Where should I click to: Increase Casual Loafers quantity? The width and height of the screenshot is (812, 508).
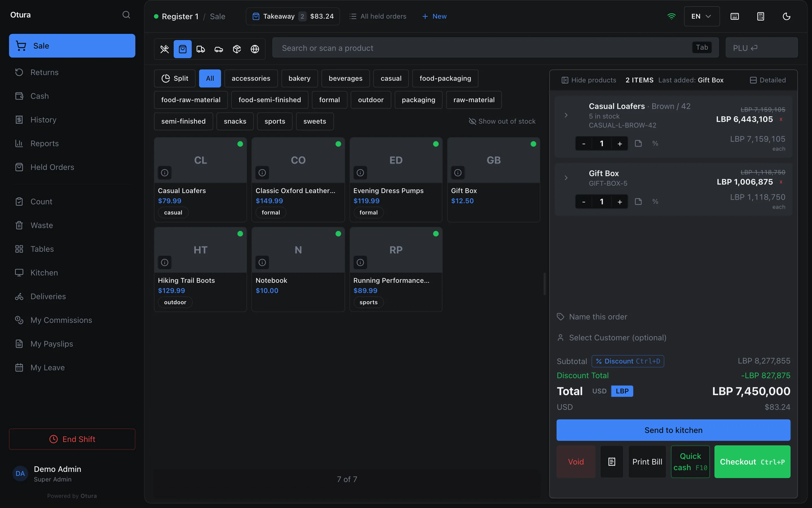tap(619, 144)
